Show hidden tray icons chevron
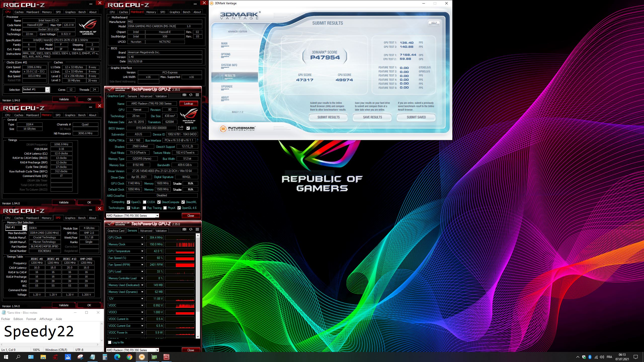The image size is (644, 362). click(x=578, y=357)
